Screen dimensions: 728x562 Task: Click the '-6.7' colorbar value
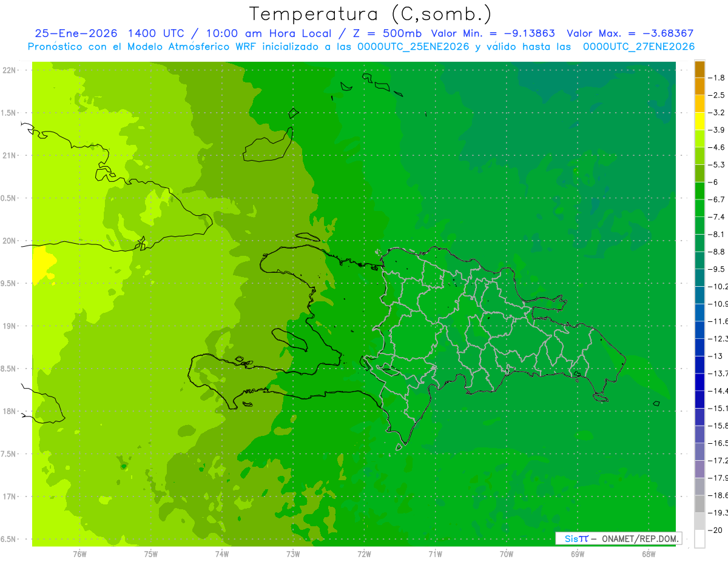pyautogui.click(x=716, y=199)
